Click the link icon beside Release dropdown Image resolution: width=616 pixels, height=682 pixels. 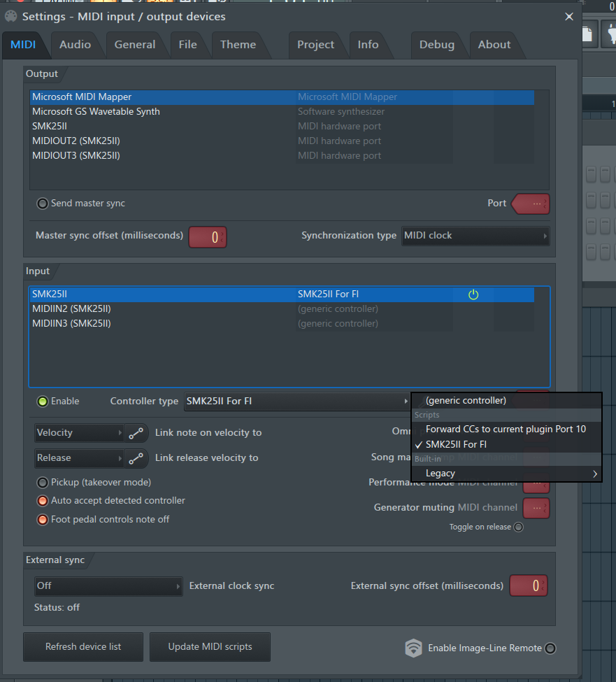tap(136, 458)
